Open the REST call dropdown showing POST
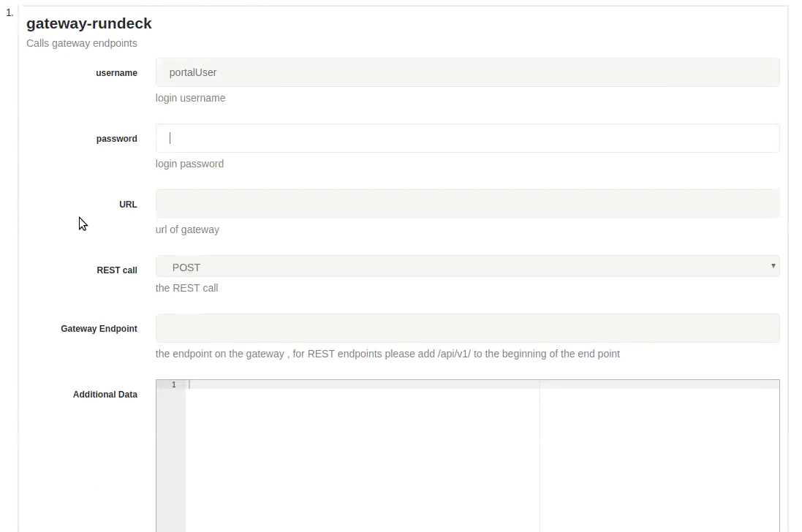Screen dimensions: 802x532 click(x=467, y=266)
